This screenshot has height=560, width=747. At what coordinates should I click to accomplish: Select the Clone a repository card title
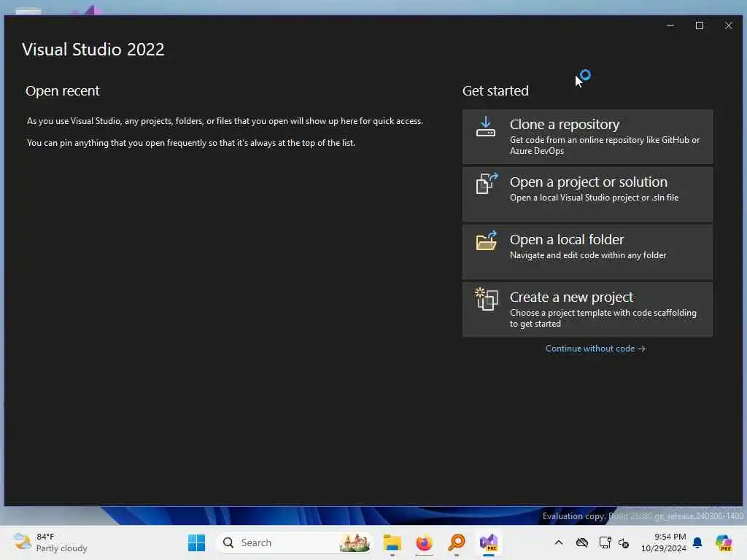point(565,124)
